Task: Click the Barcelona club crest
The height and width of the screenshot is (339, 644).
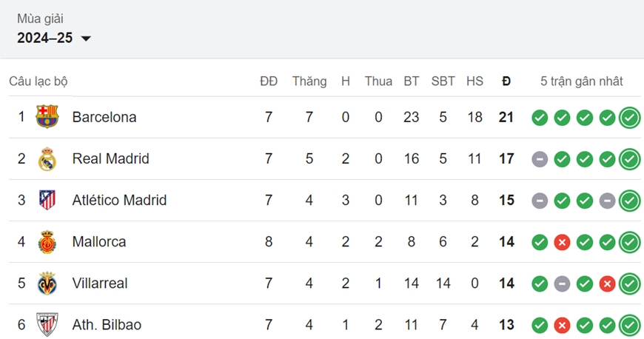Action: point(47,117)
